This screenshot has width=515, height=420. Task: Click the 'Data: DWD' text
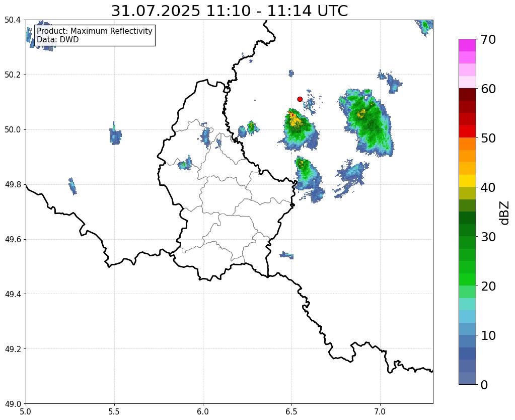[58, 40]
